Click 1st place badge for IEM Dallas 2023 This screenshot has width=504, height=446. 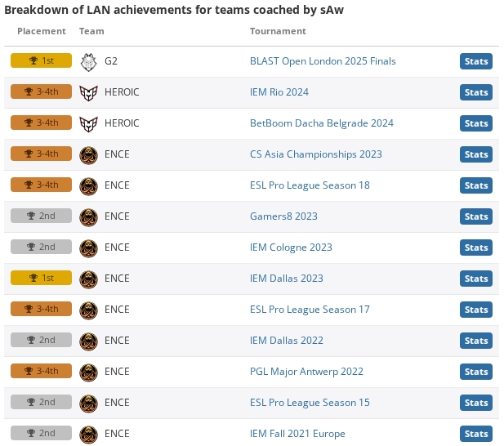[41, 278]
